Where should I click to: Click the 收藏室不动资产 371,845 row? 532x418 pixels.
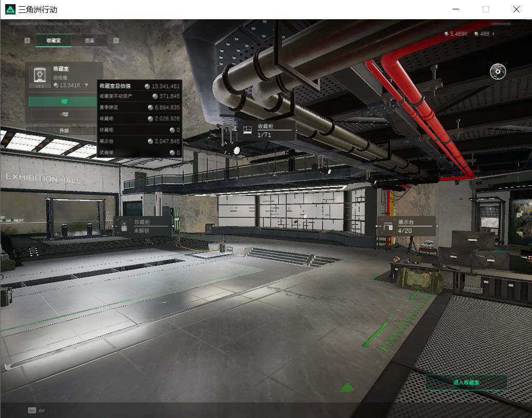[140, 97]
